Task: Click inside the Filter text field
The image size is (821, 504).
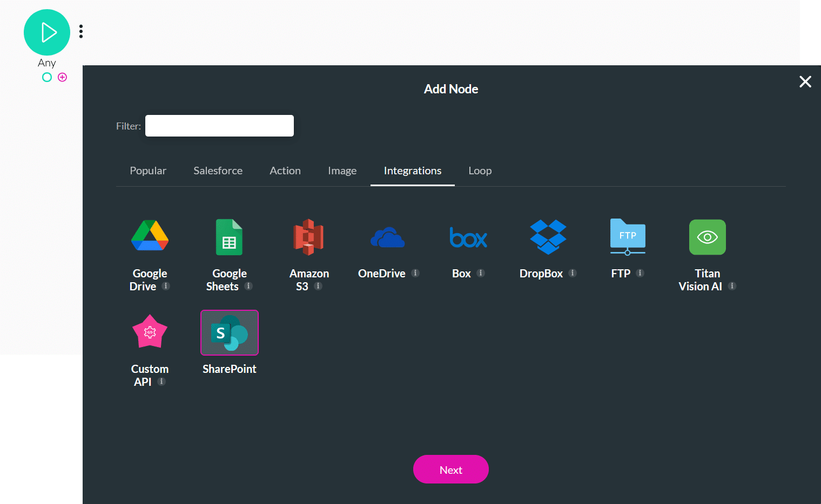Action: tap(219, 125)
